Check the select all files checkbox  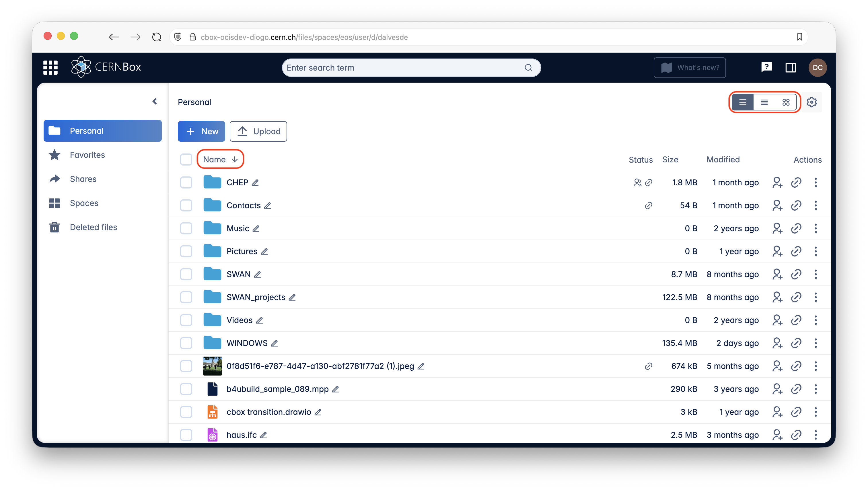(x=186, y=160)
